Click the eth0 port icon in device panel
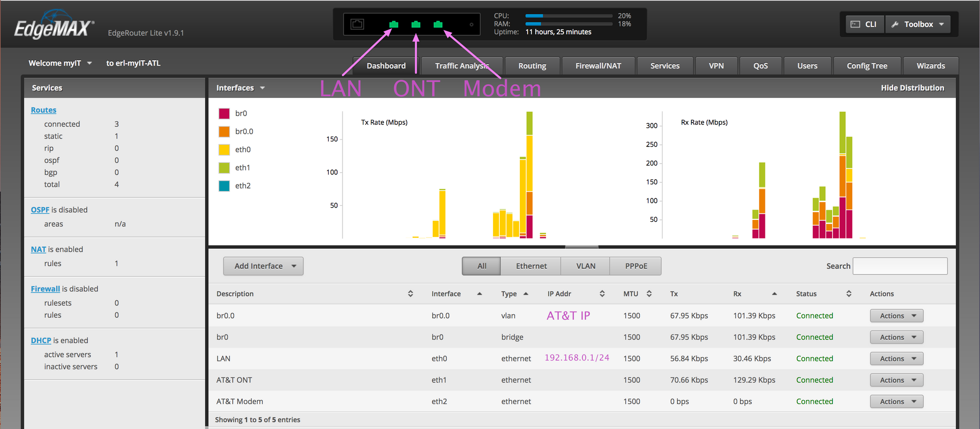The height and width of the screenshot is (429, 980). (393, 24)
